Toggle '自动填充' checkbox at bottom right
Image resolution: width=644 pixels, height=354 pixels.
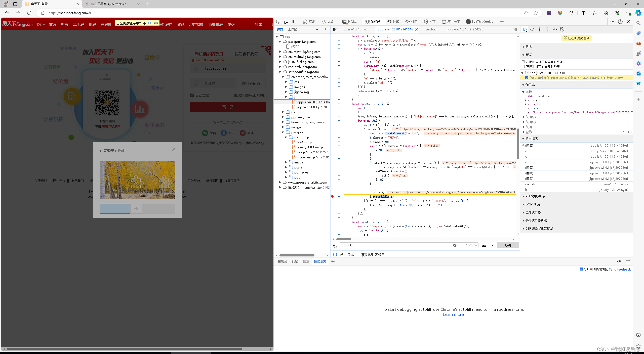[x=582, y=270]
